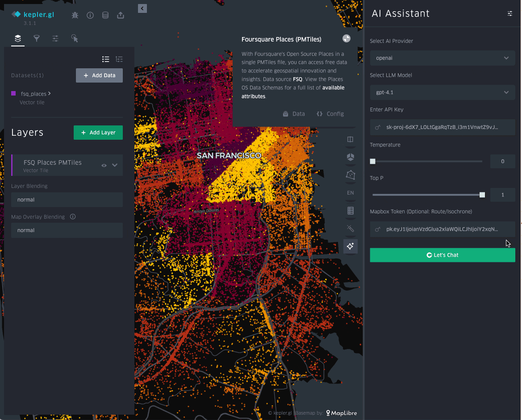
Task: Click the bug report icon
Action: [75, 15]
